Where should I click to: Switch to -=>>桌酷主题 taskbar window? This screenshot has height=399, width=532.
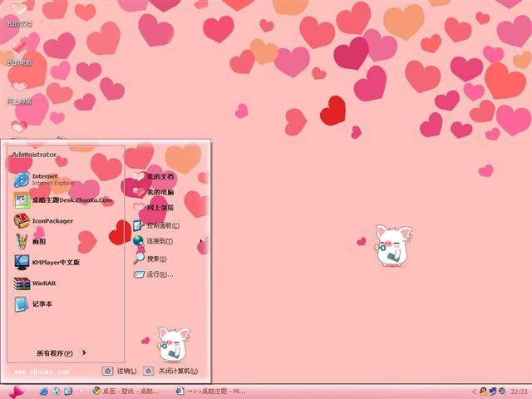(x=210, y=392)
